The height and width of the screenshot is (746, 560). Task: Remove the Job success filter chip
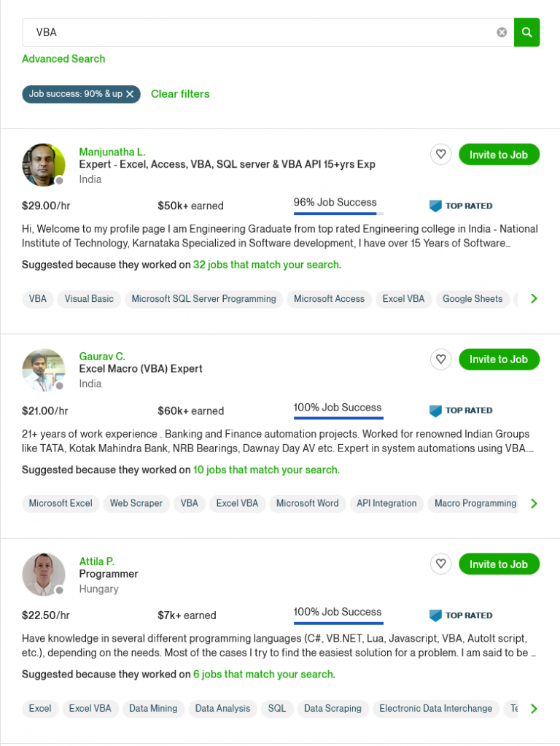(x=130, y=94)
